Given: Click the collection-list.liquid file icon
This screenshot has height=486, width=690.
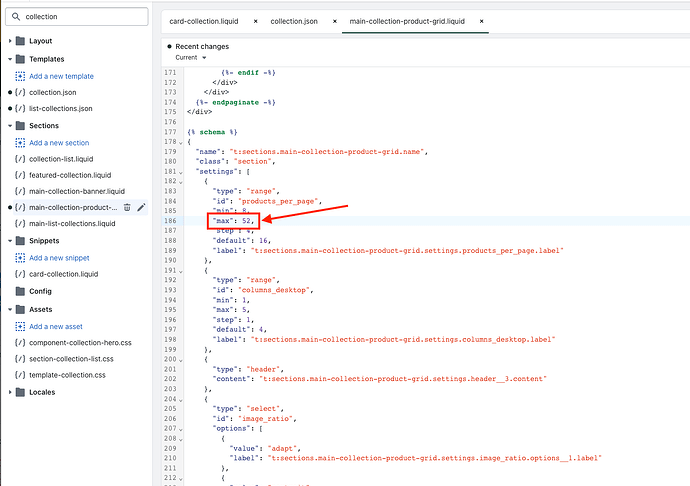Looking at the screenshot, I should [x=20, y=159].
